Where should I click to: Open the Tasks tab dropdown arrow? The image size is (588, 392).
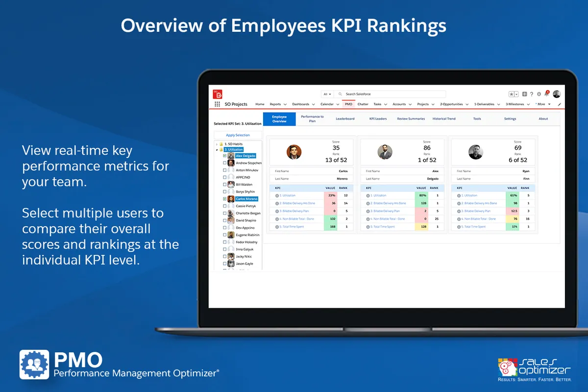pyautogui.click(x=386, y=104)
